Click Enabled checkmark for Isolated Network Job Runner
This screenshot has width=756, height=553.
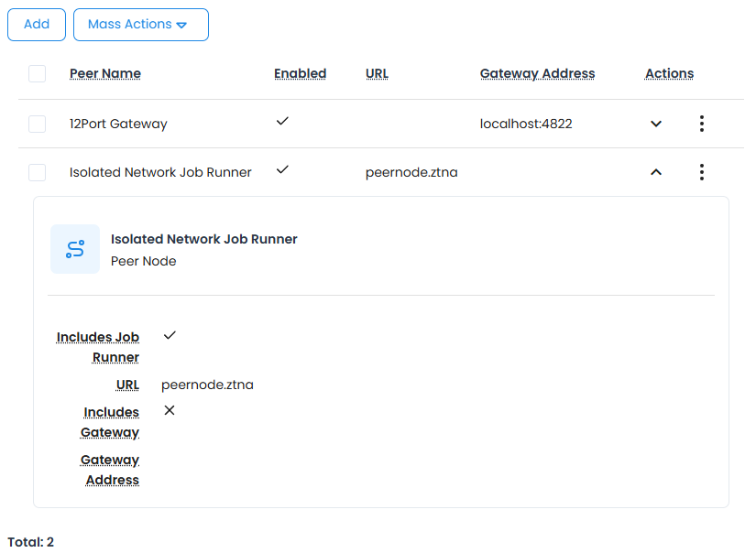283,168
